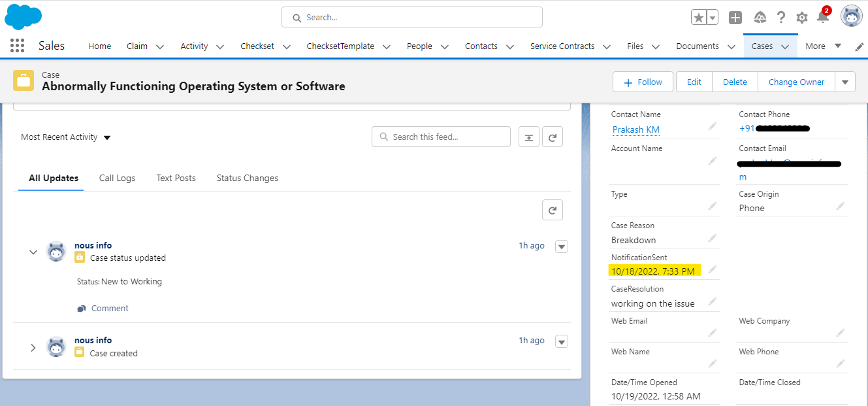Click the Salesforce cloud logo

pyautogui.click(x=24, y=16)
